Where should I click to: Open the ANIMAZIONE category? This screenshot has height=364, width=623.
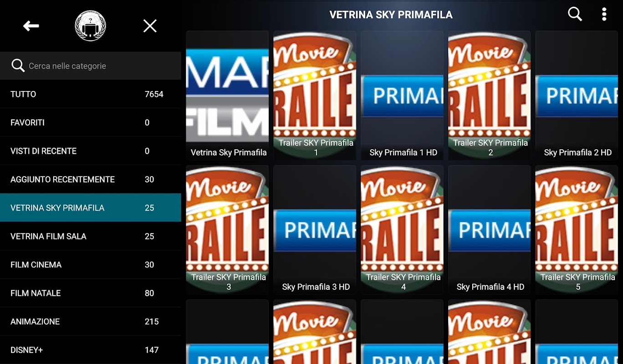(91, 321)
